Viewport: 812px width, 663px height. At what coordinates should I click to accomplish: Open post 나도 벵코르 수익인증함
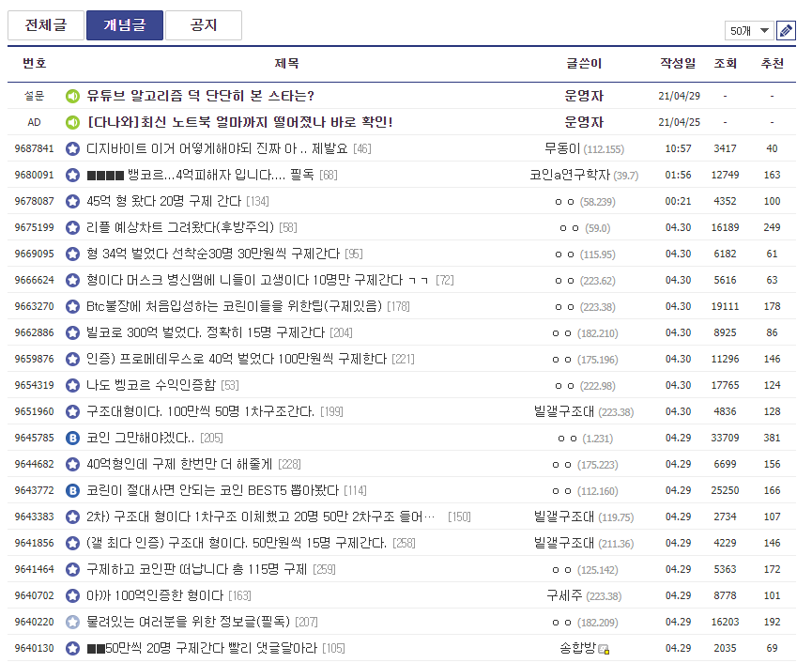point(151,385)
